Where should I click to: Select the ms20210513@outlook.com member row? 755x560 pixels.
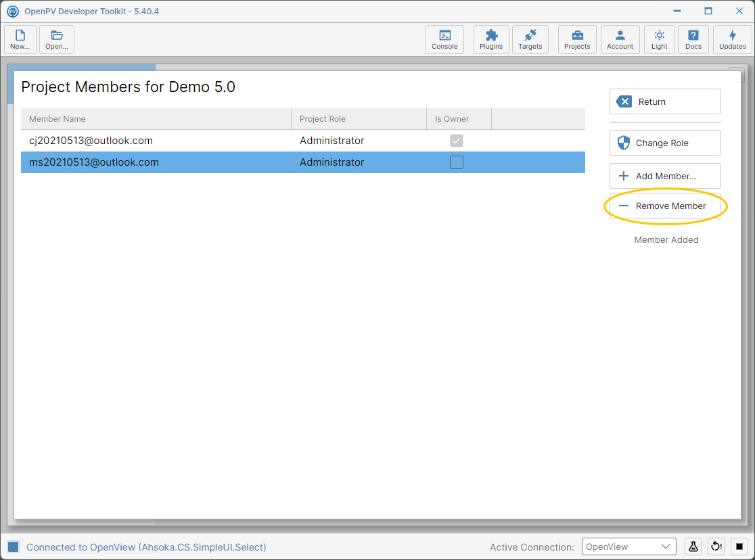pos(303,162)
